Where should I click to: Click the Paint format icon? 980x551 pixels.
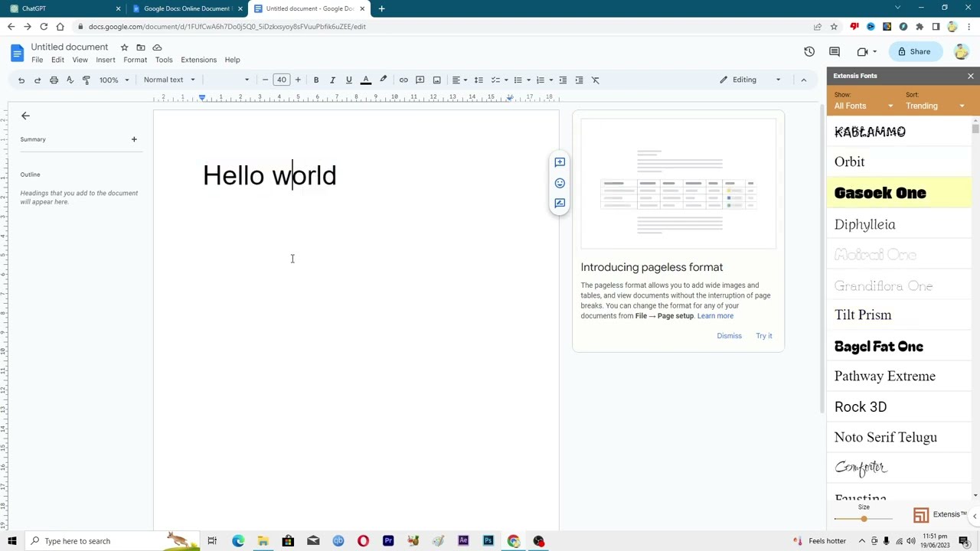tap(86, 80)
